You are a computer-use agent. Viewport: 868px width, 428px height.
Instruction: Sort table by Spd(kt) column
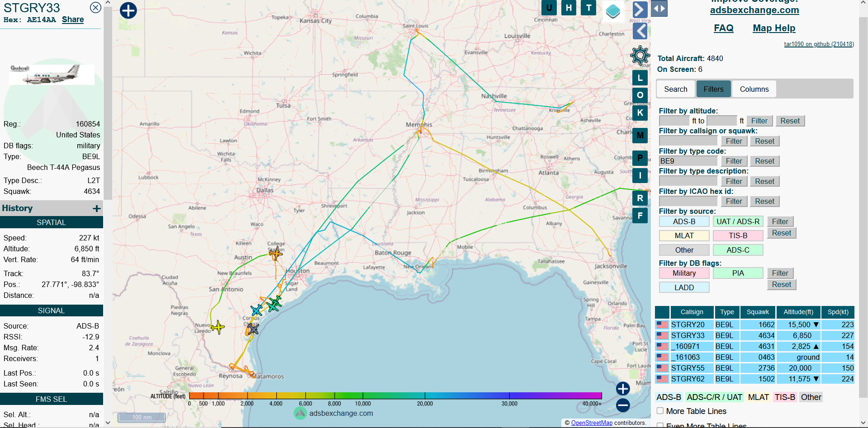click(x=838, y=312)
